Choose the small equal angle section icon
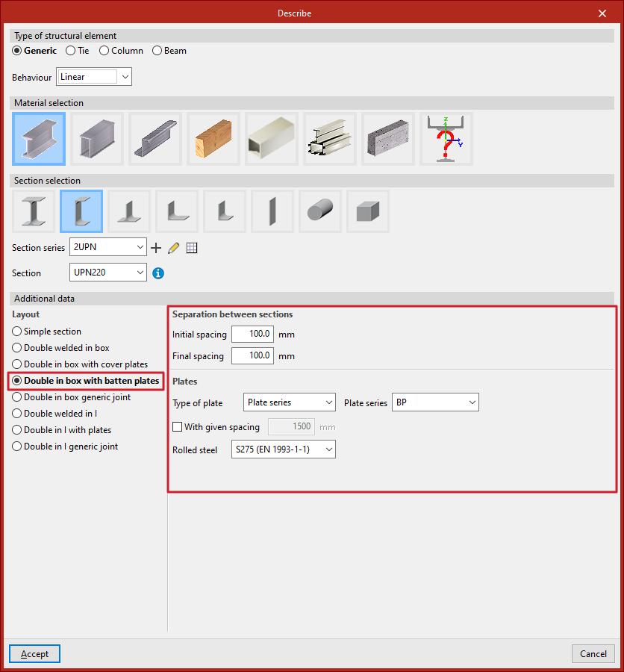Image resolution: width=624 pixels, height=672 pixels. pyautogui.click(x=225, y=211)
